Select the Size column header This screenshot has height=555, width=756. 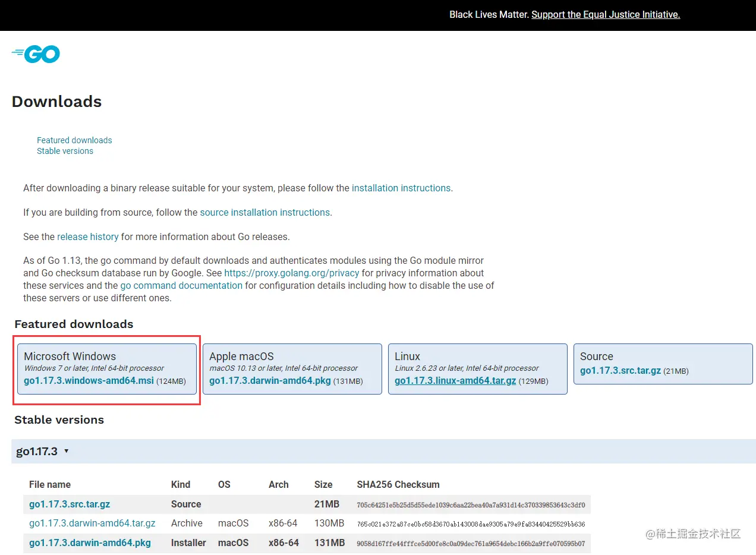point(323,484)
